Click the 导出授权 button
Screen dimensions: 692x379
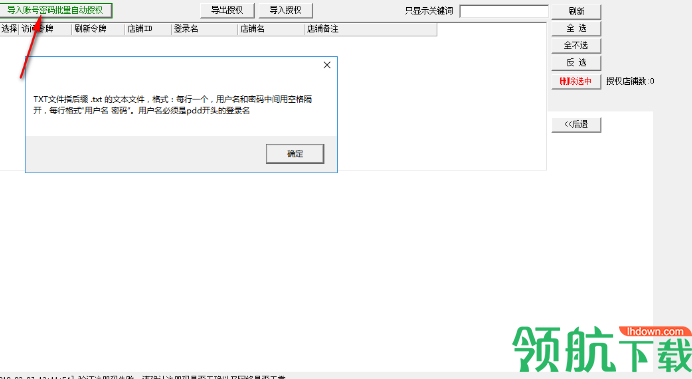click(x=227, y=10)
